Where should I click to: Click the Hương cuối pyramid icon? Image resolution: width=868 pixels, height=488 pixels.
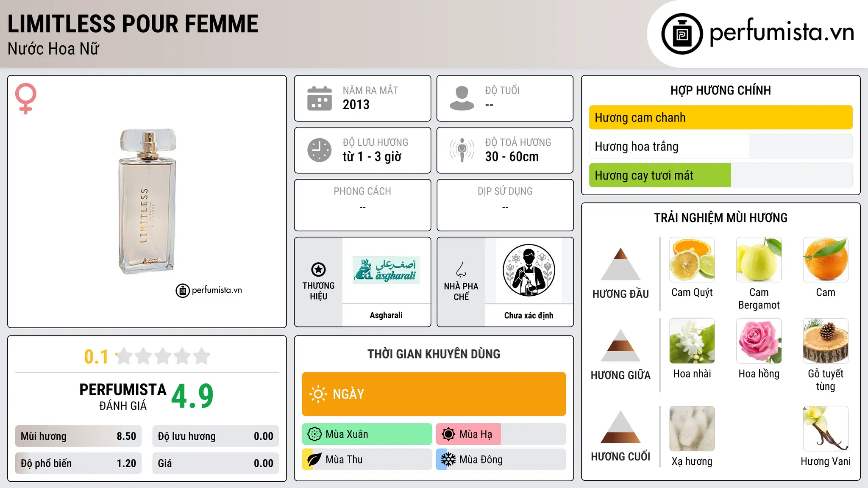click(x=620, y=427)
